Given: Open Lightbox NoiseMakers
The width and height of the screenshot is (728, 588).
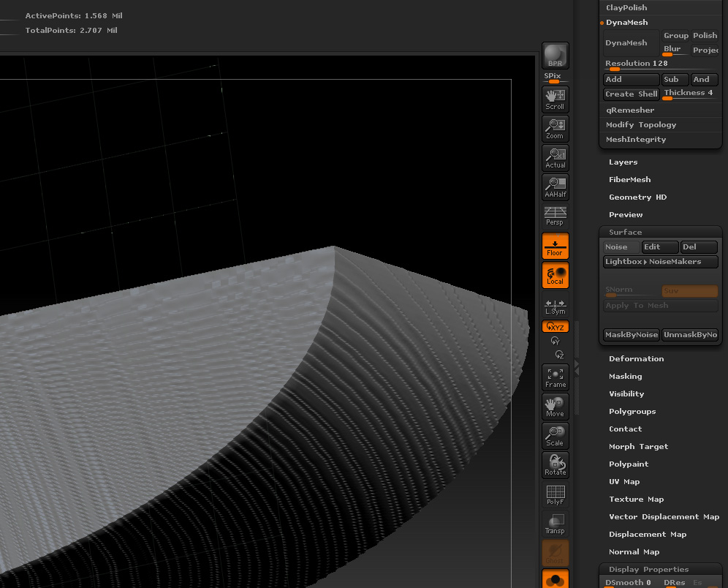Looking at the screenshot, I should (x=659, y=261).
